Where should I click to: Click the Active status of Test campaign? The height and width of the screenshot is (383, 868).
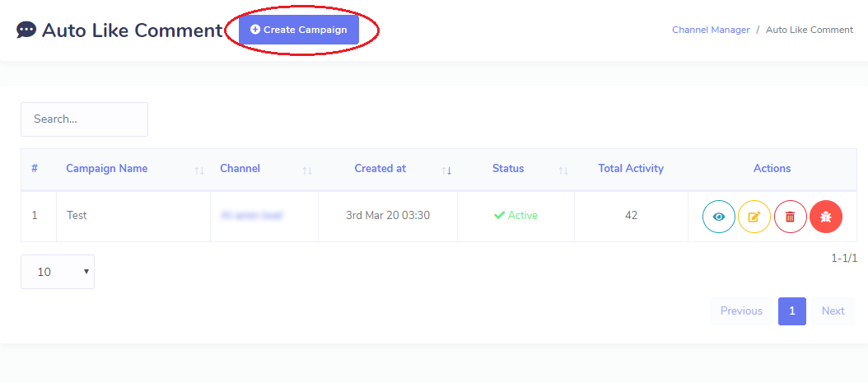516,215
